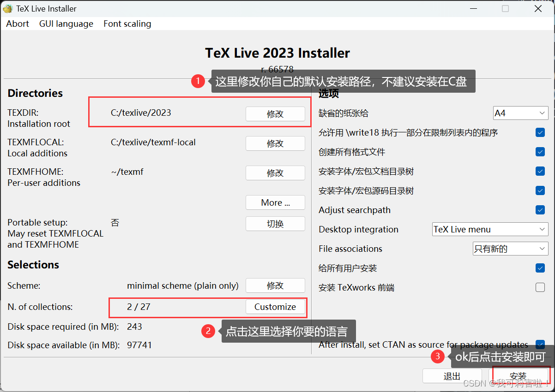
Task: Open the Desktop integration TeX Live menu dropdown
Action: coord(490,229)
